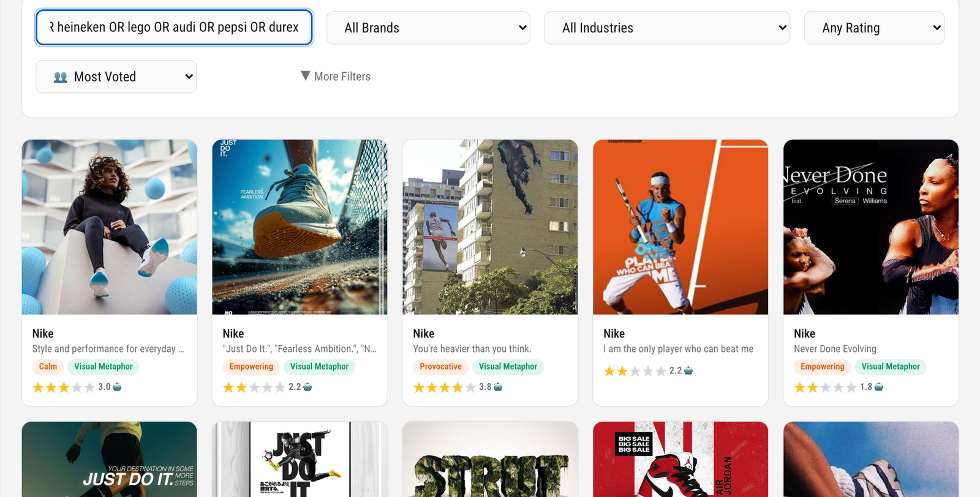The width and height of the screenshot is (980, 497).
Task: Click robot icon on Fearless Ambition card
Action: (307, 387)
